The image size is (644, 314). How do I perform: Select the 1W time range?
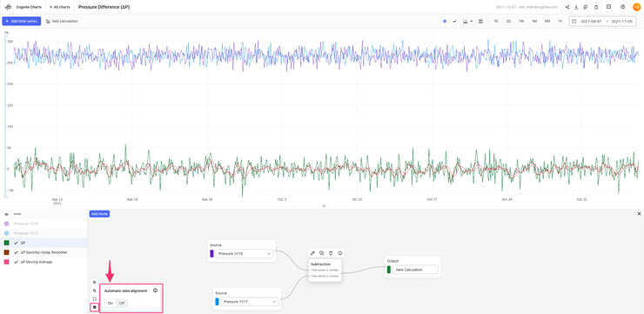point(521,21)
